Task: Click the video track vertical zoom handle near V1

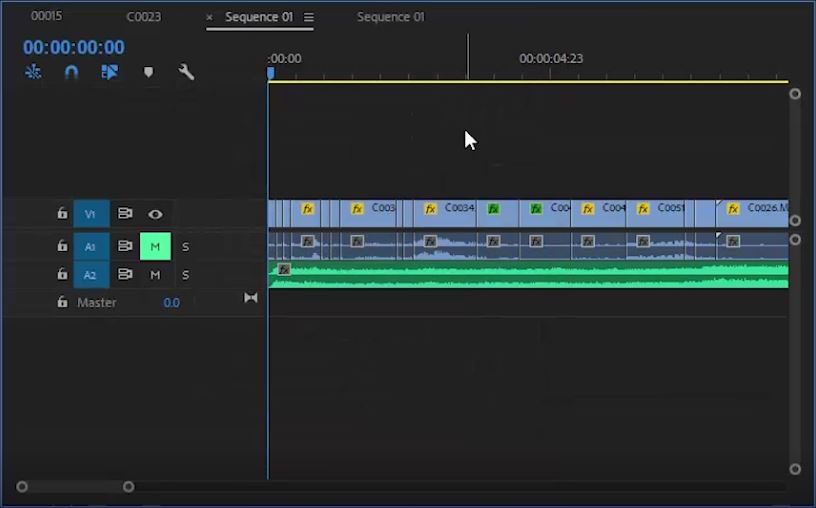Action: [x=795, y=221]
